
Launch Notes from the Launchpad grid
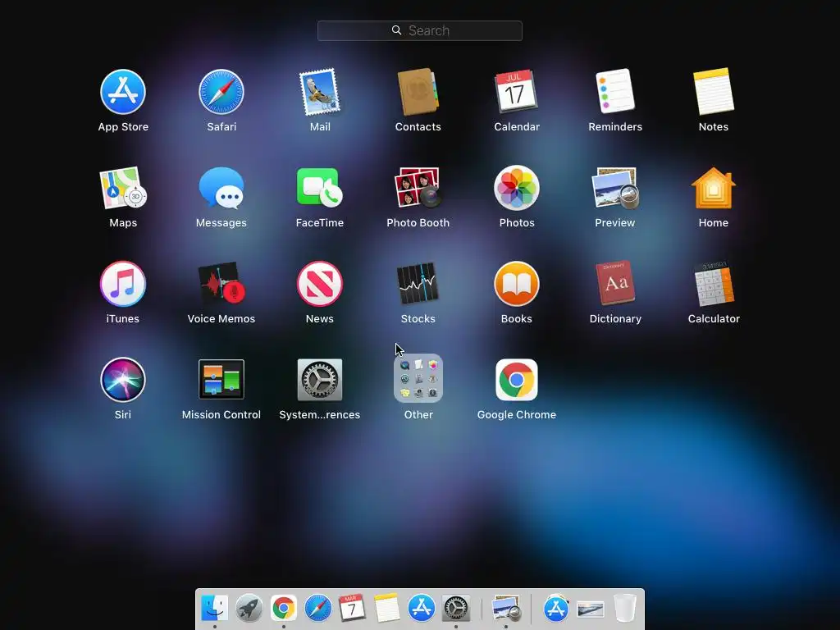point(714,91)
